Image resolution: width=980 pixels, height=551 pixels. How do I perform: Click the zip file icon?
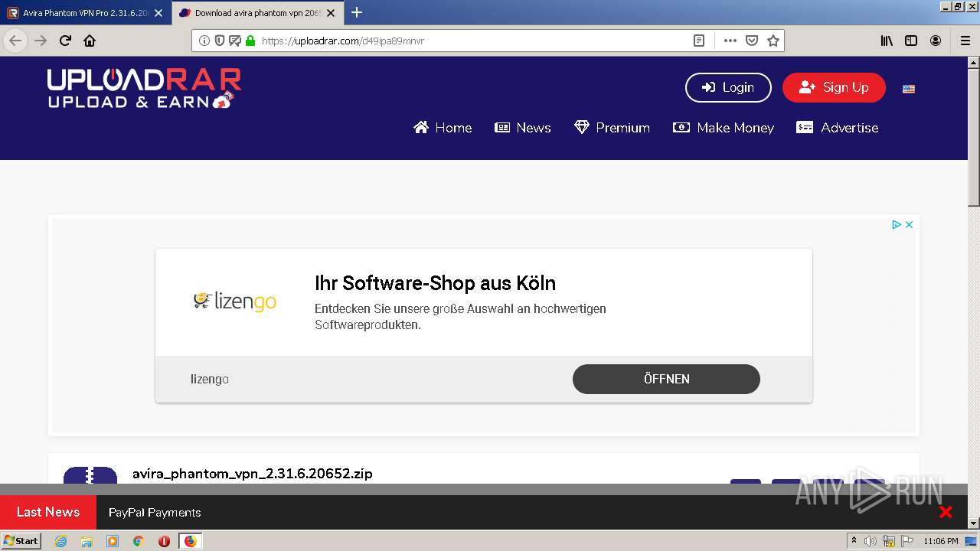[x=90, y=474]
